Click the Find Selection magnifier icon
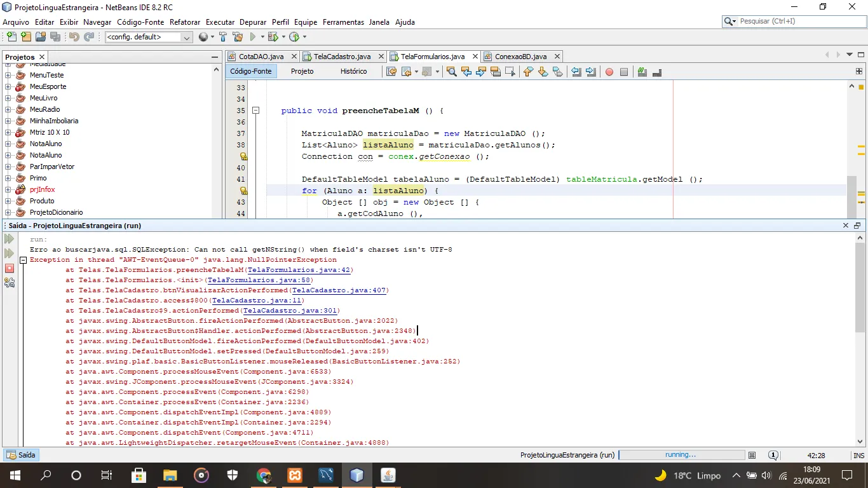Image resolution: width=868 pixels, height=488 pixels. (x=452, y=72)
